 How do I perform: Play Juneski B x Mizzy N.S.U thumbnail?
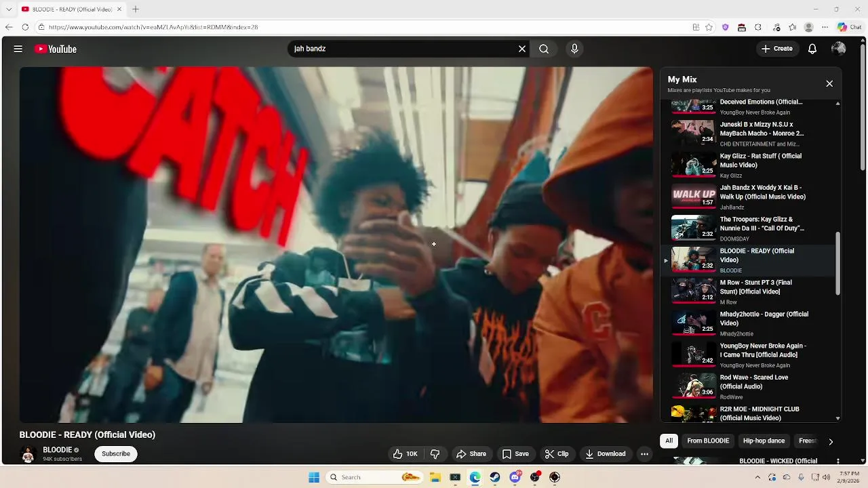tap(693, 133)
